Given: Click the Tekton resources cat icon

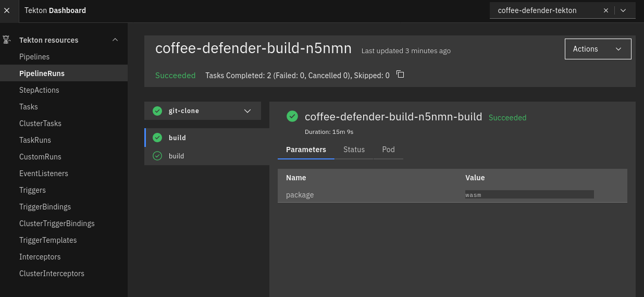Looking at the screenshot, I should 7,40.
